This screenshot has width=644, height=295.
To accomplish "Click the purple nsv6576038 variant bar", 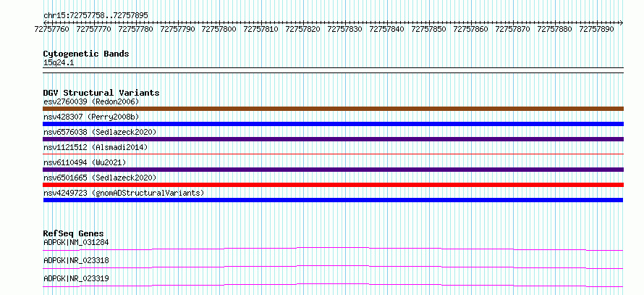I will pos(333,139).
